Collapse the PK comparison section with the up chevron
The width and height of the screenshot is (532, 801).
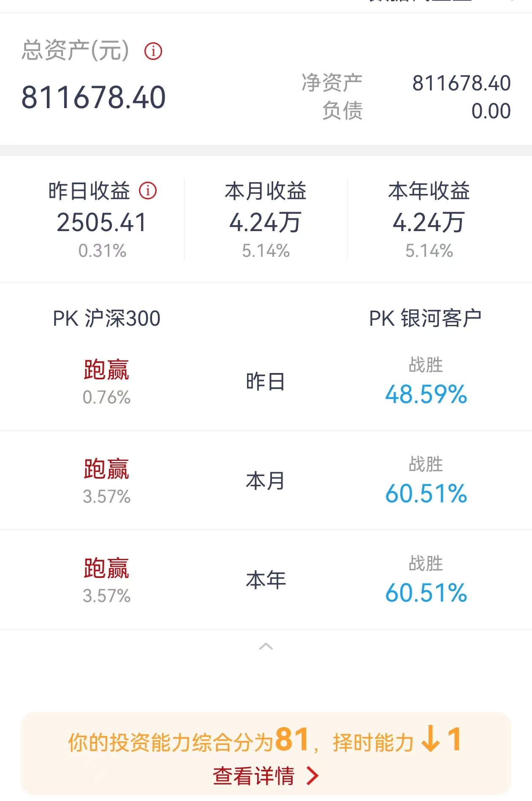tap(266, 646)
